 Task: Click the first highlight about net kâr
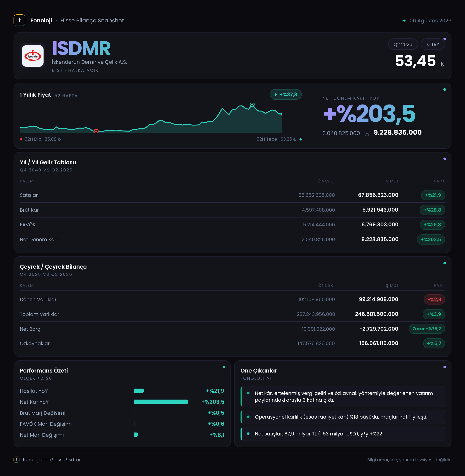(x=343, y=396)
